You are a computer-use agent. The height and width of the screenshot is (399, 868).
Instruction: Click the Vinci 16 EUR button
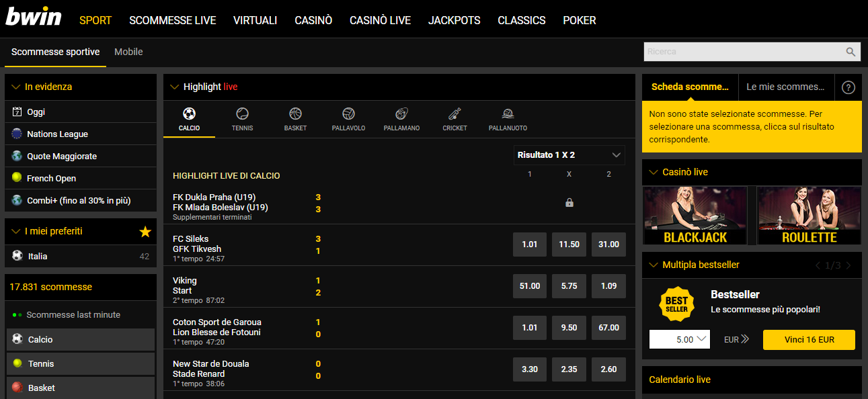coord(809,340)
